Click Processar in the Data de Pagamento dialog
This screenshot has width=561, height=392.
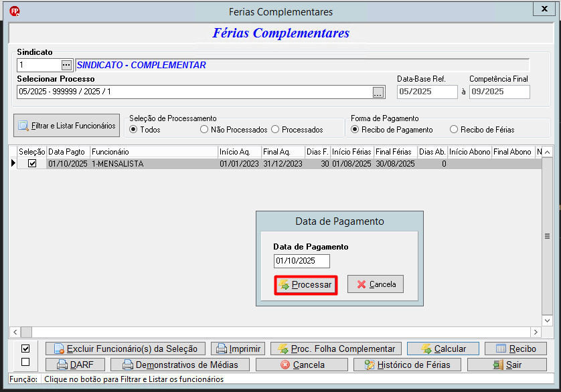click(305, 285)
